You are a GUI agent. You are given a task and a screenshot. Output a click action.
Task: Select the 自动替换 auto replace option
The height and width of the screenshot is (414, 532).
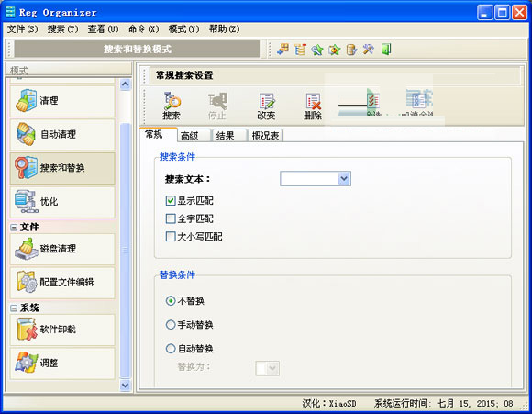click(171, 349)
